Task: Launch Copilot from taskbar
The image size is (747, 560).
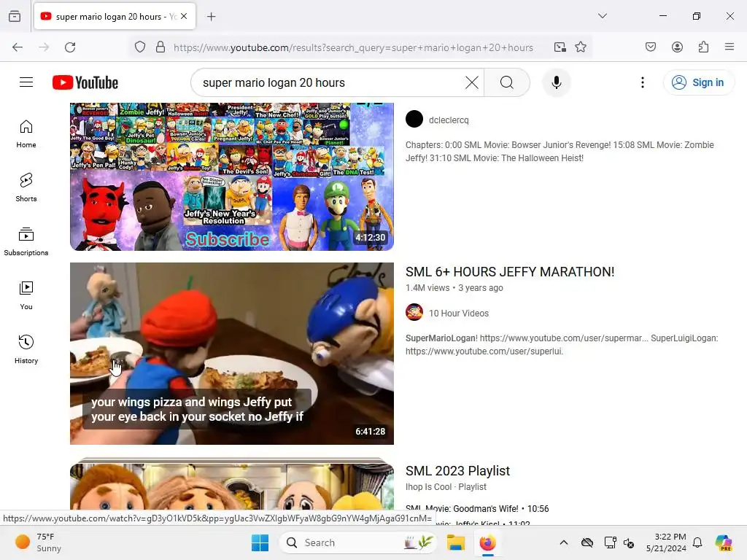Action: point(723,542)
